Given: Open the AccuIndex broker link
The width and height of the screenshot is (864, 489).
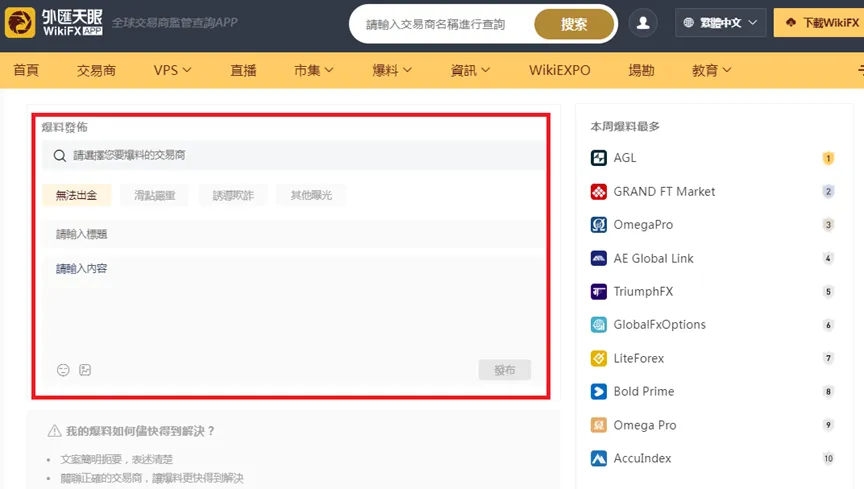Looking at the screenshot, I should click(x=642, y=458).
